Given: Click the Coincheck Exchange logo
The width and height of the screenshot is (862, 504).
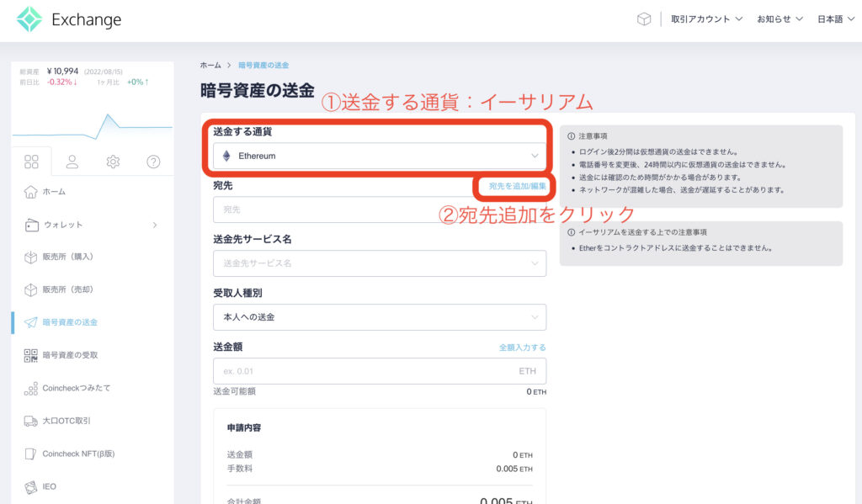Looking at the screenshot, I should [69, 19].
